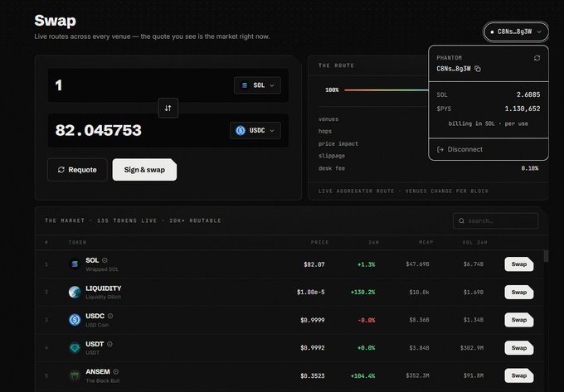Sort by the 24H column header
This screenshot has height=392, width=564.
tap(373, 242)
